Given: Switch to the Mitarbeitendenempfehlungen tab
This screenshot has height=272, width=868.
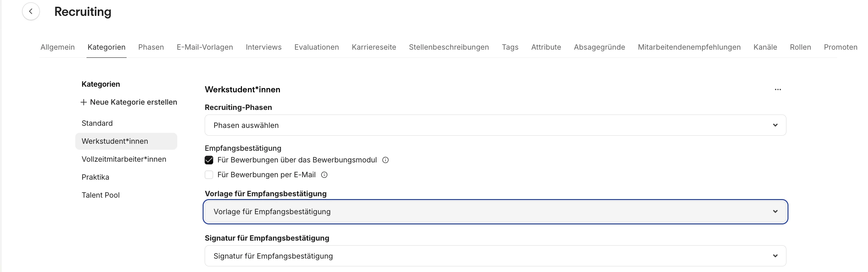Looking at the screenshot, I should (689, 47).
